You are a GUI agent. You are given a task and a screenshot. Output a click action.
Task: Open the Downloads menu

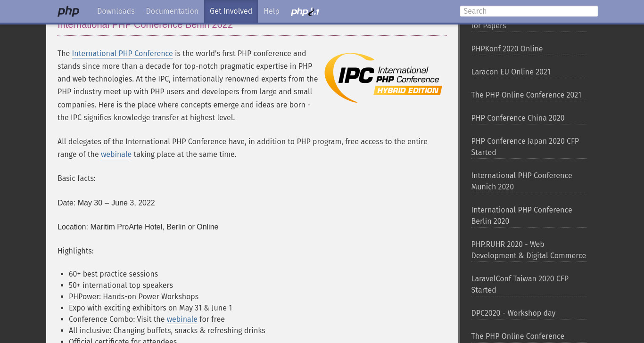tap(116, 11)
